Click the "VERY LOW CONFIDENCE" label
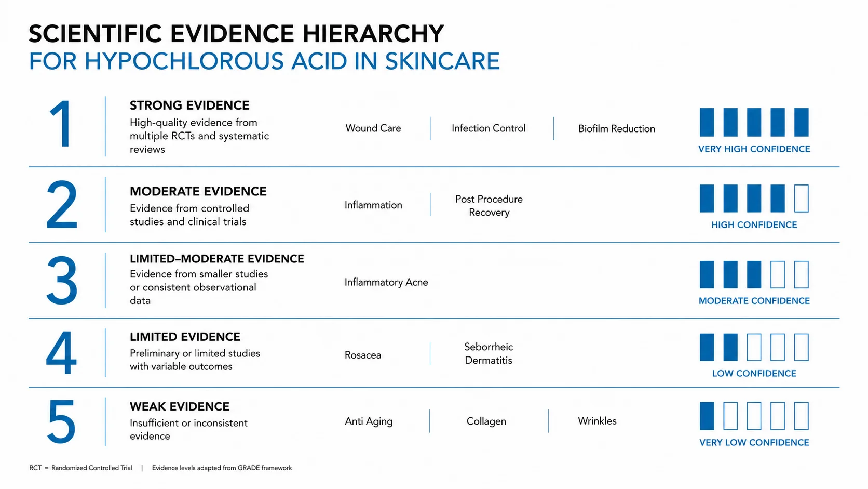 [x=754, y=443]
